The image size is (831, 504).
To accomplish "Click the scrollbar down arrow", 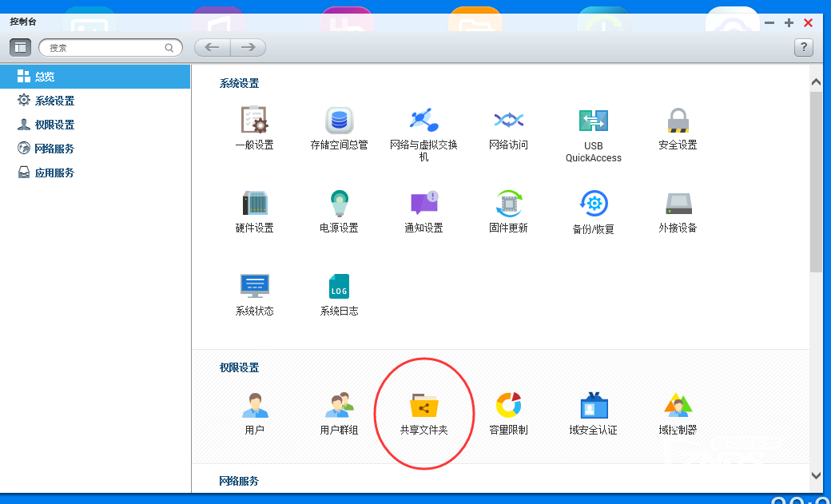I will coord(816,476).
